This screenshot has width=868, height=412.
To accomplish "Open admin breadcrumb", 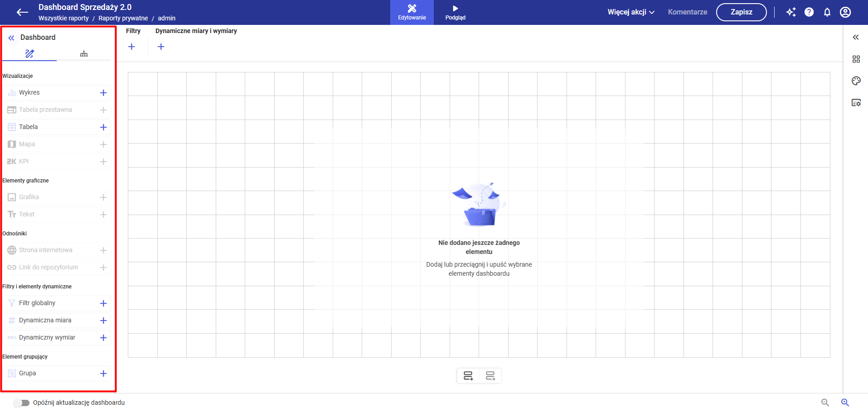I will pyautogui.click(x=167, y=19).
